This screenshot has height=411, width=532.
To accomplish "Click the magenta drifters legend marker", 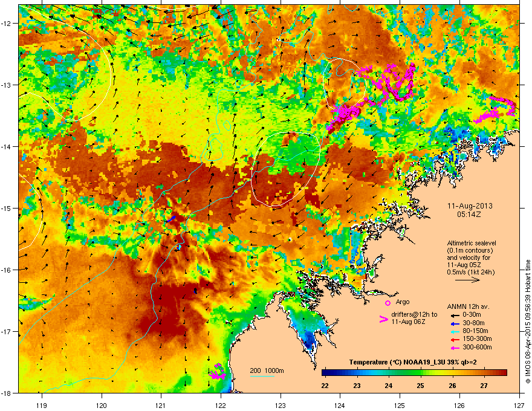I will (x=384, y=319).
